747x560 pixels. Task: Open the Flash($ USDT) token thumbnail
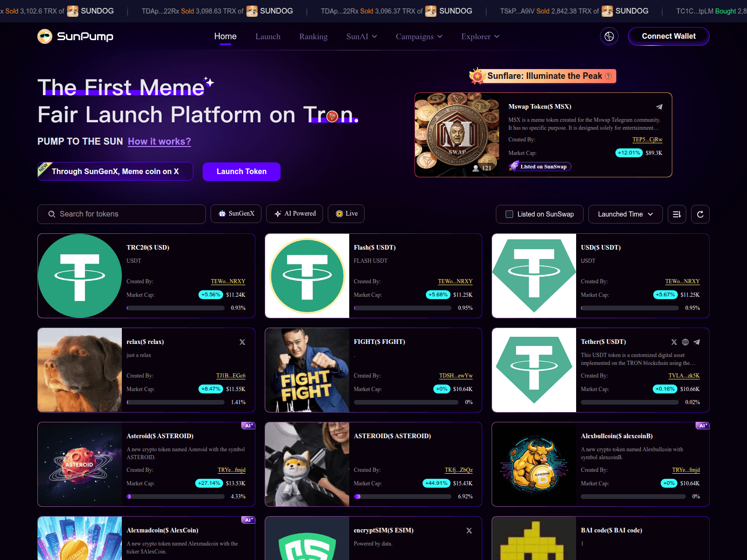(307, 276)
